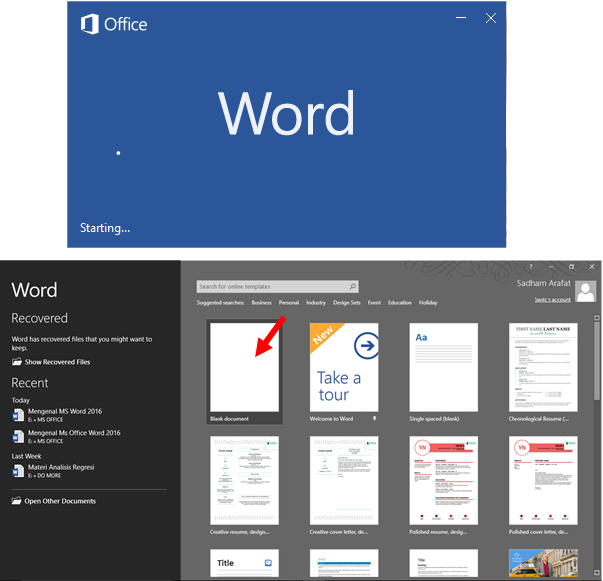
Task: Choose the template with taxi photo
Action: 543,563
